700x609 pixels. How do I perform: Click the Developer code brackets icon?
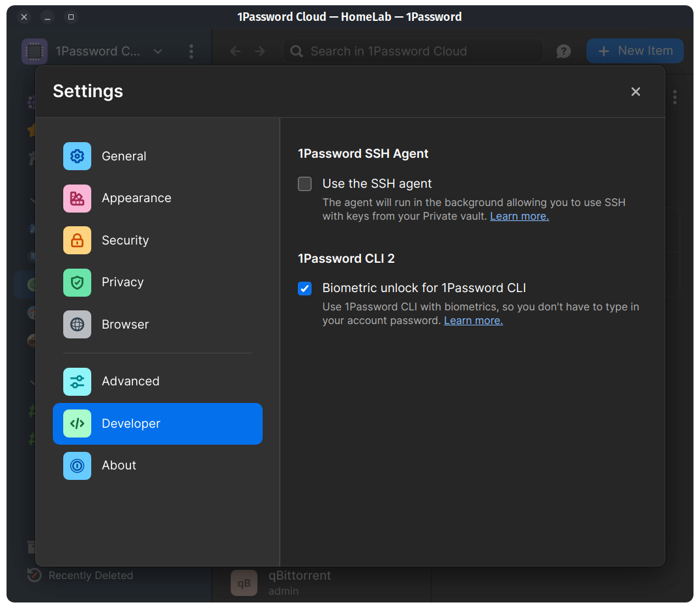pos(77,424)
